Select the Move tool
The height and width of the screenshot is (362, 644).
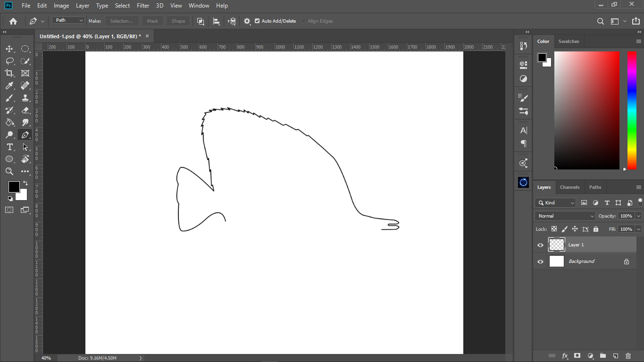pyautogui.click(x=9, y=49)
